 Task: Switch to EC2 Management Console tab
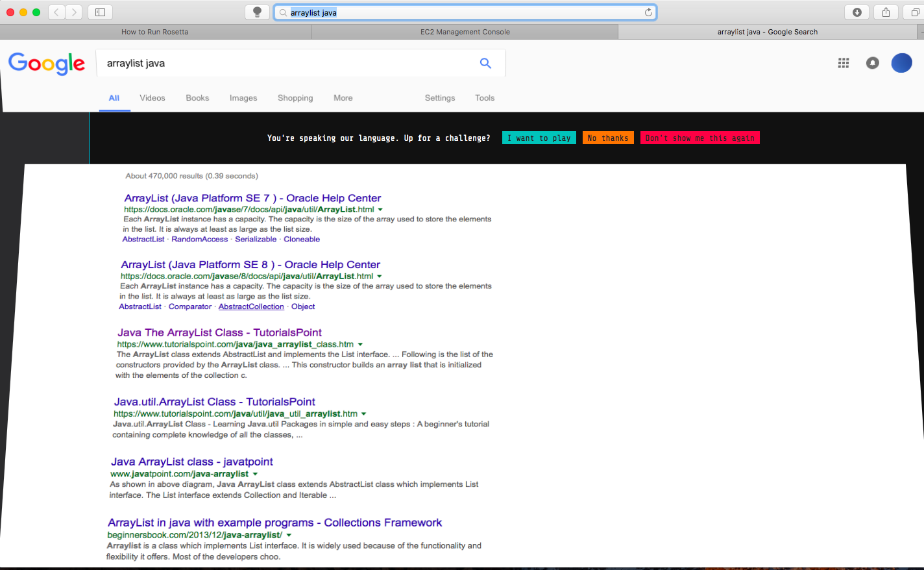click(x=465, y=32)
